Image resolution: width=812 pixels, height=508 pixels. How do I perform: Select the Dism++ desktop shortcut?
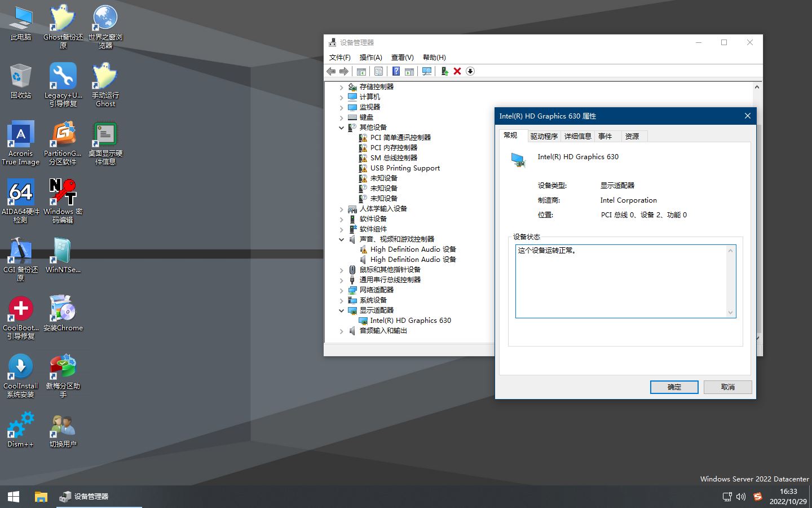(x=21, y=430)
